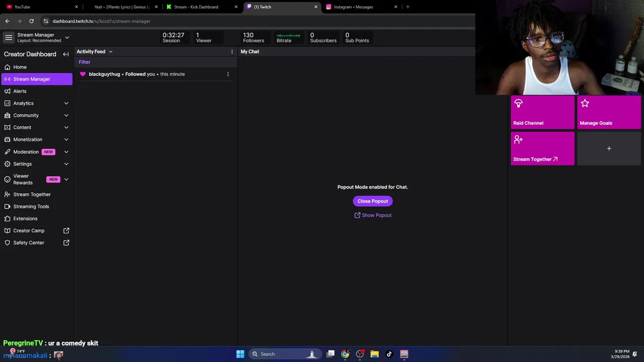Click the 0 Subscribers stat
The height and width of the screenshot is (362, 644).
pos(323,38)
